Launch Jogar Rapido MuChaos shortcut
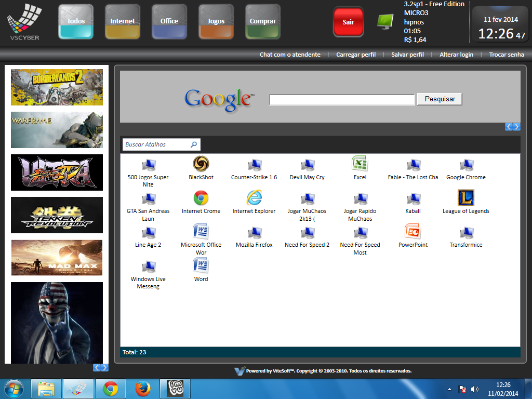The width and height of the screenshot is (532, 399). click(x=360, y=207)
